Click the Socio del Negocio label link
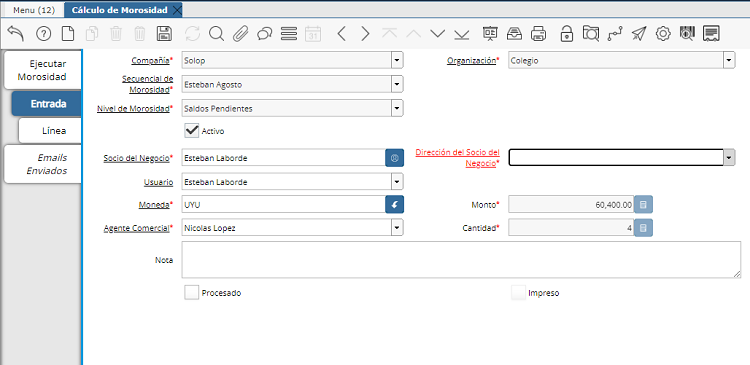The image size is (750, 365). point(136,158)
